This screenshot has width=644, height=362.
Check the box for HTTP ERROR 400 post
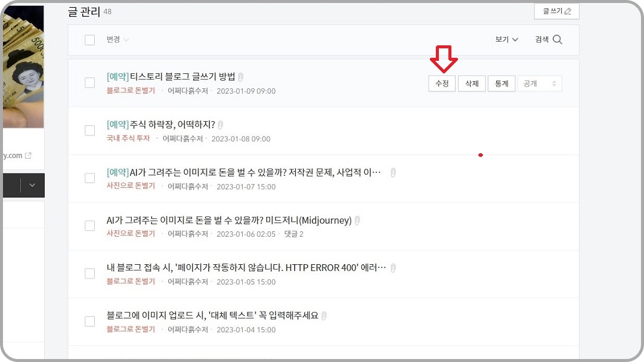pyautogui.click(x=89, y=273)
